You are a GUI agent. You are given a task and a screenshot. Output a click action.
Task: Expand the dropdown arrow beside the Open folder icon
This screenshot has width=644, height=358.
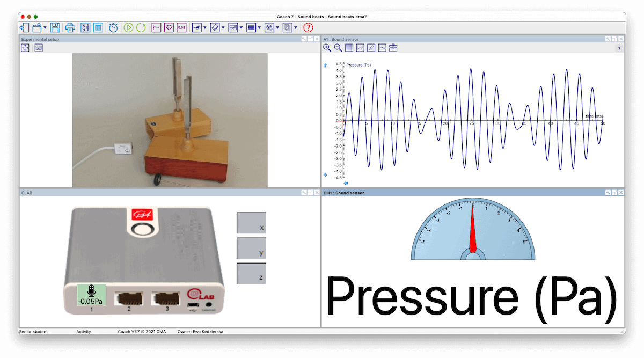(x=45, y=27)
